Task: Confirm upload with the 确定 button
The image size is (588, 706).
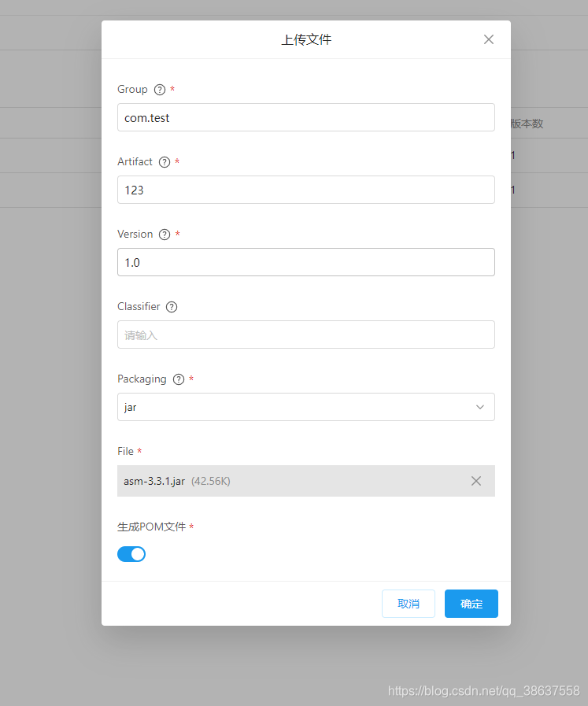Action: 472,604
